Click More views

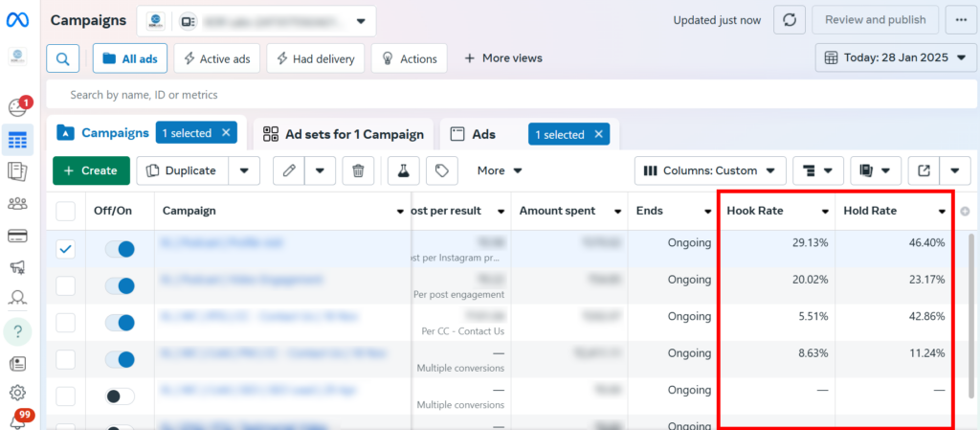(x=503, y=58)
